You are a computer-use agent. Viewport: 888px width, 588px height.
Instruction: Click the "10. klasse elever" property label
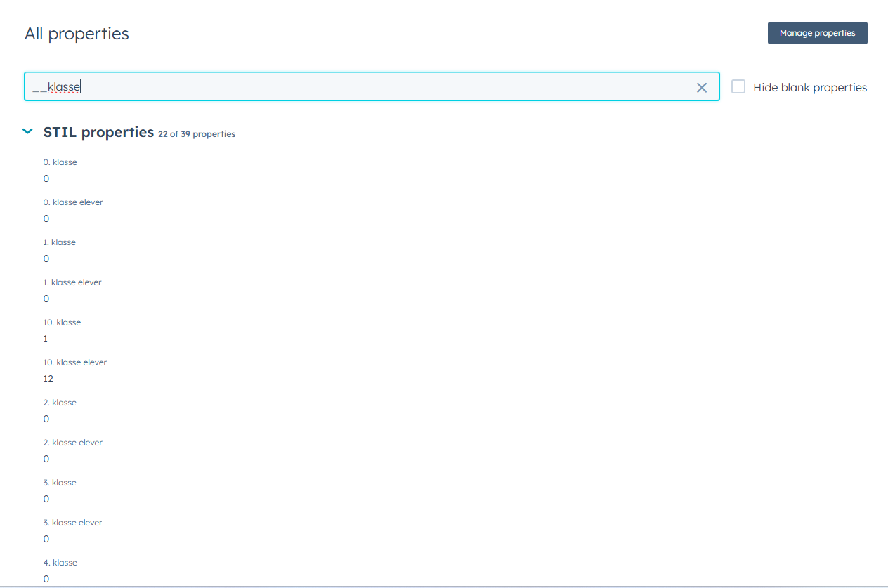(x=75, y=362)
